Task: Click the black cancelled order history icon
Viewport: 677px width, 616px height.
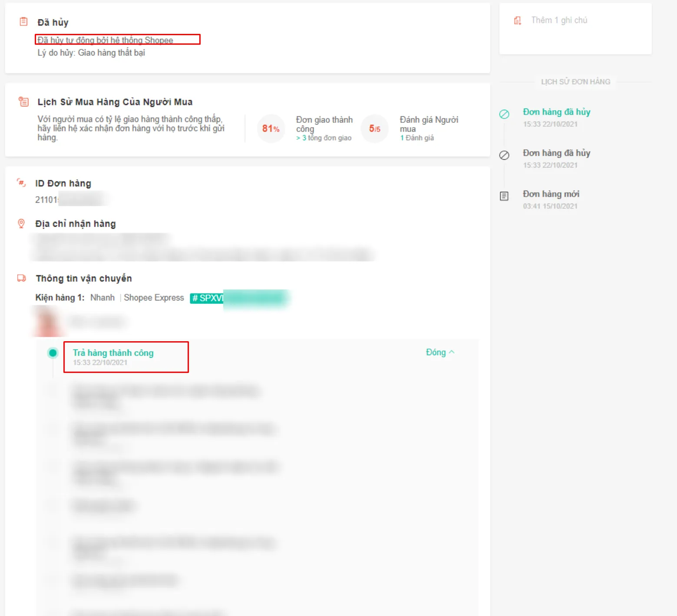Action: point(504,155)
